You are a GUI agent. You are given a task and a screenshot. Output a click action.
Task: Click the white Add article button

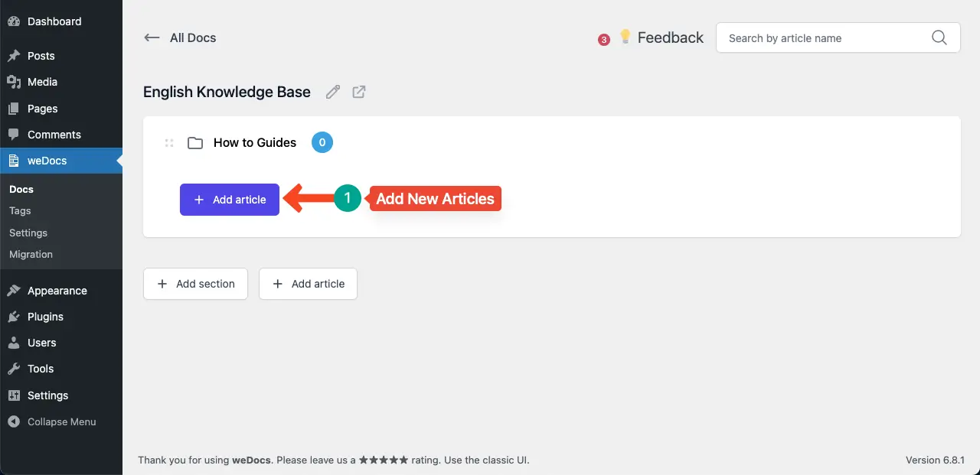tap(308, 284)
